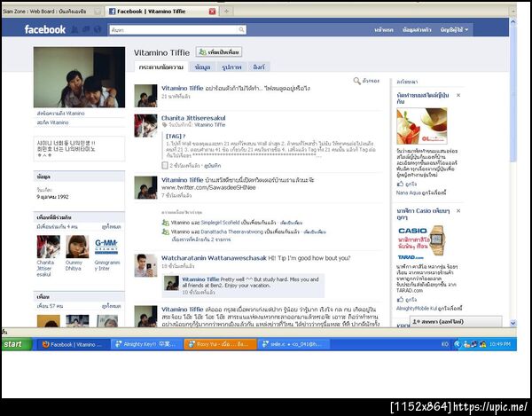Switch to the Wall tab
Screen dimensions: 532x416
click(x=160, y=67)
